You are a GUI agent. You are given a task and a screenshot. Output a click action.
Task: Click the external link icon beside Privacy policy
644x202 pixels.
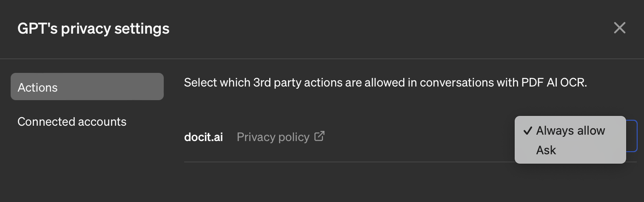tap(319, 136)
